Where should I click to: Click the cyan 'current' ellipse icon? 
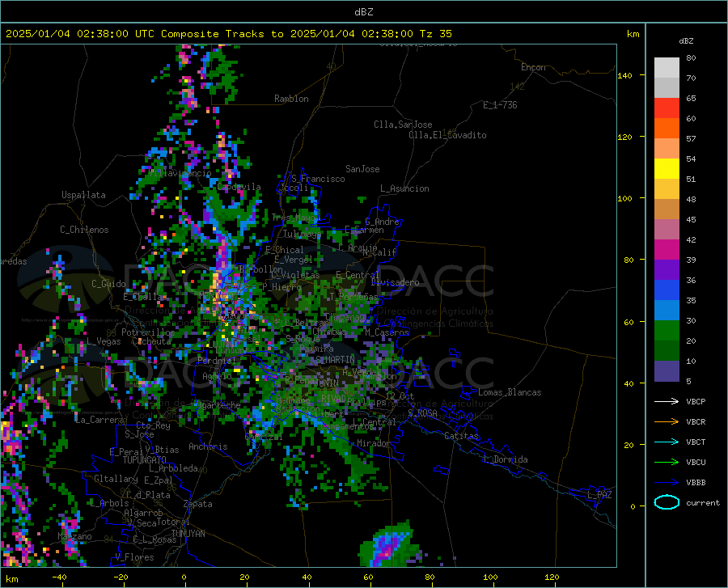667,502
